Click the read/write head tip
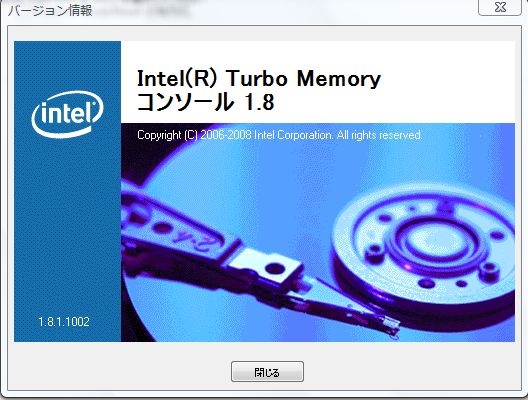Viewport: 528px width, 400px height. [391, 326]
